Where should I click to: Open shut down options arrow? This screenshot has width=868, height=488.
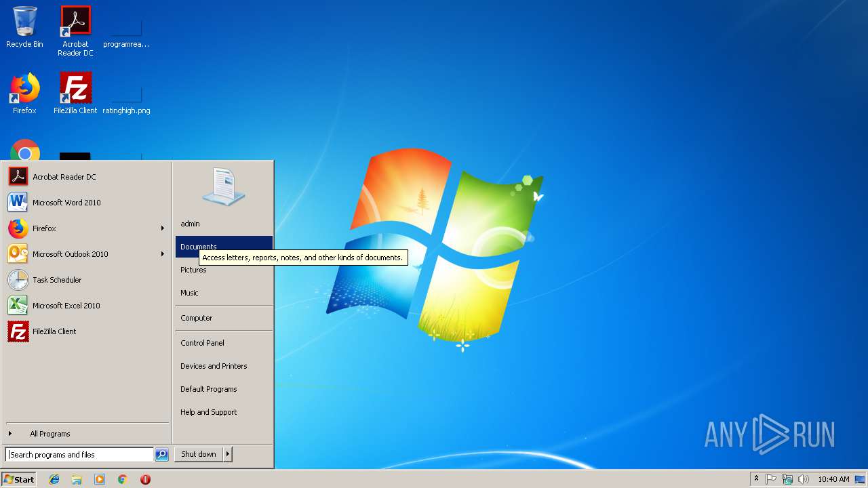pos(228,454)
